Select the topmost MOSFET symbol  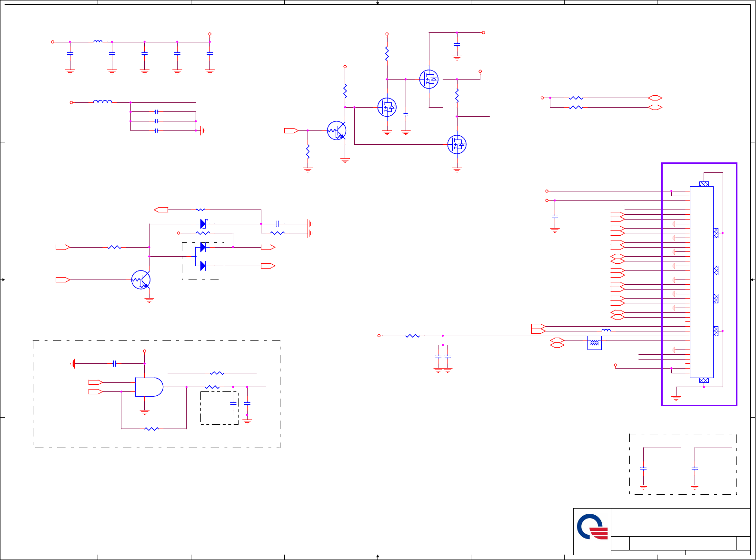[429, 79]
